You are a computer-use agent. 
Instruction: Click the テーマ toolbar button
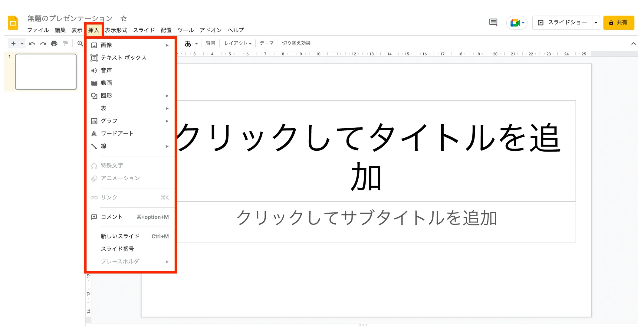point(266,43)
